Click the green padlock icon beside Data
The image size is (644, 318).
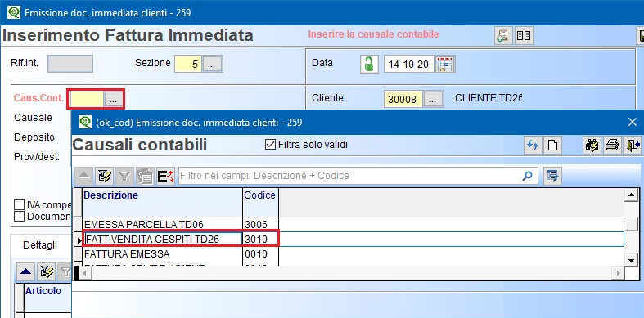click(369, 65)
